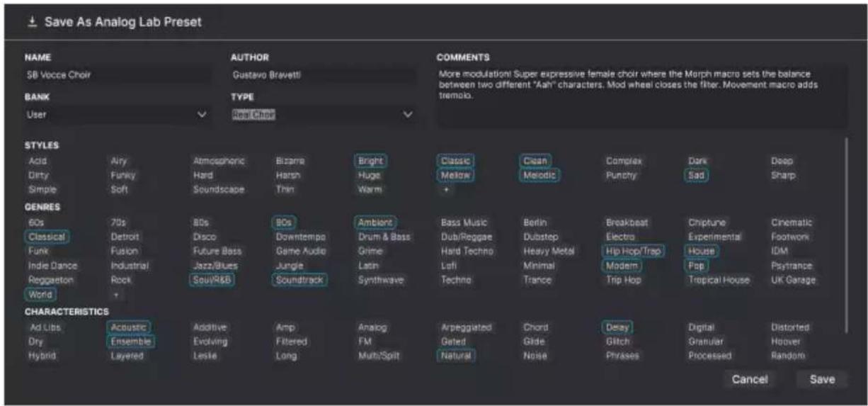868x406 pixels.
Task: Open the Bank dropdown showing User
Action: coord(118,114)
